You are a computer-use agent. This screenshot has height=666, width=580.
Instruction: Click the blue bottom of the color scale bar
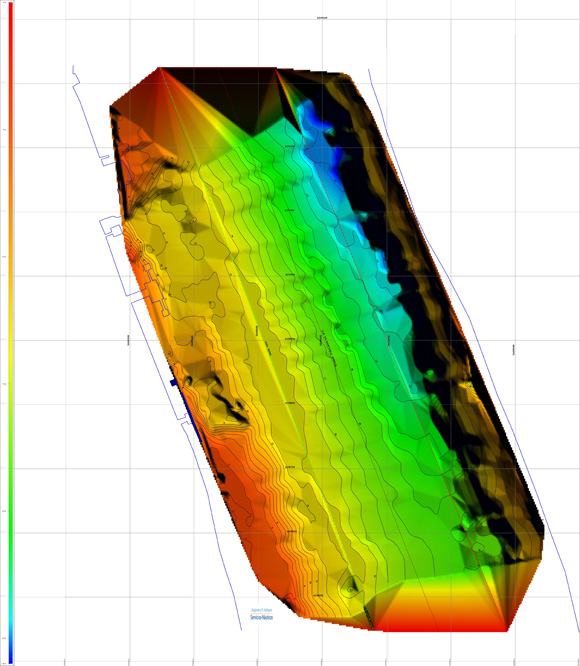(11, 652)
